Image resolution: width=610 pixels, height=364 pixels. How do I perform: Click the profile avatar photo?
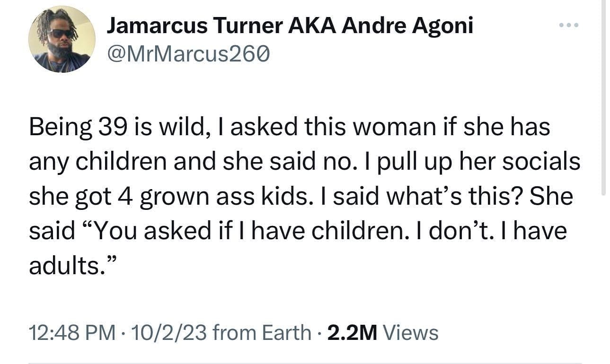click(x=62, y=39)
